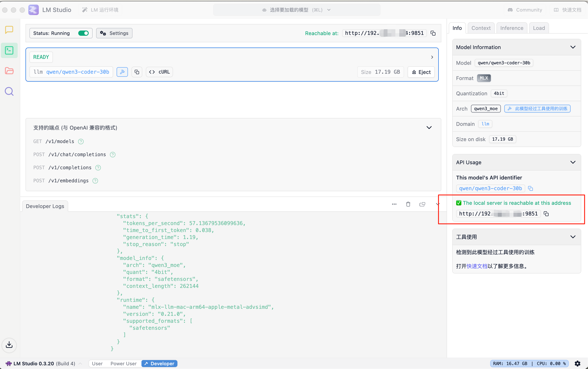This screenshot has height=369, width=588.
Task: Open the downloads icon in sidebar
Action: point(9,345)
